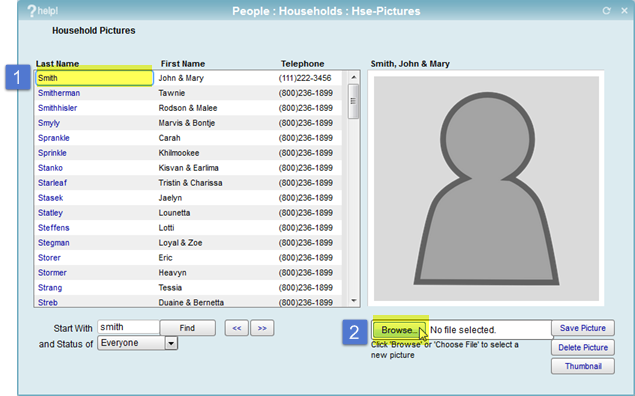Click first name 'Tristin & Charissa'
This screenshot has height=396, width=635.
click(190, 183)
